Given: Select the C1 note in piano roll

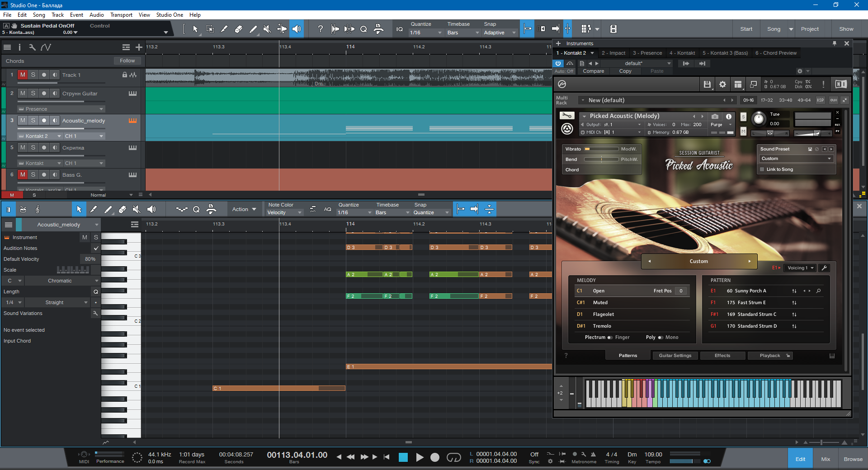Looking at the screenshot, I should tap(279, 388).
